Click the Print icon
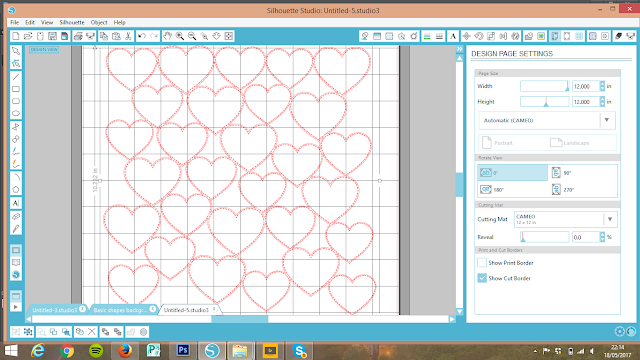Image resolution: width=640 pixels, height=360 pixels. [78, 36]
